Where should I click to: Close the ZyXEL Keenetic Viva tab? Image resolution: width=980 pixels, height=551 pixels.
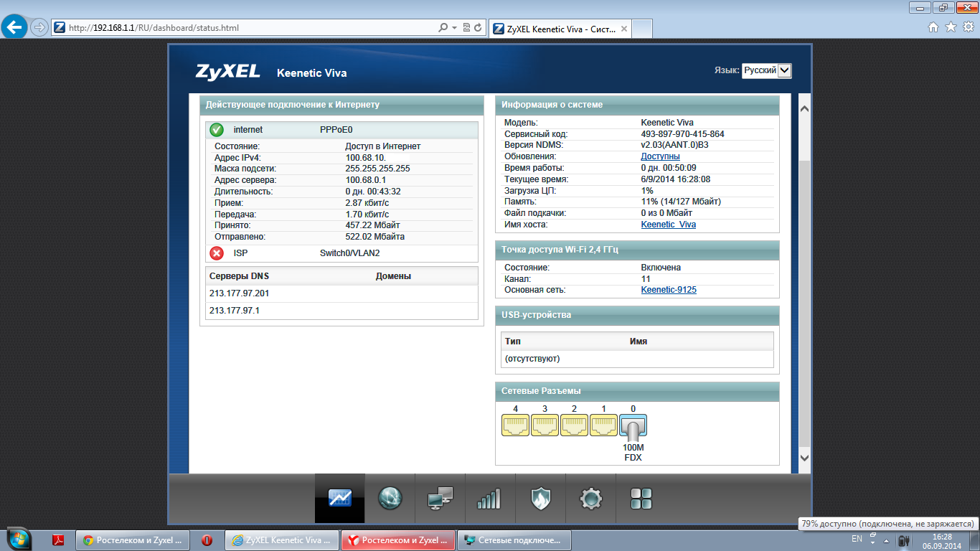coord(624,29)
